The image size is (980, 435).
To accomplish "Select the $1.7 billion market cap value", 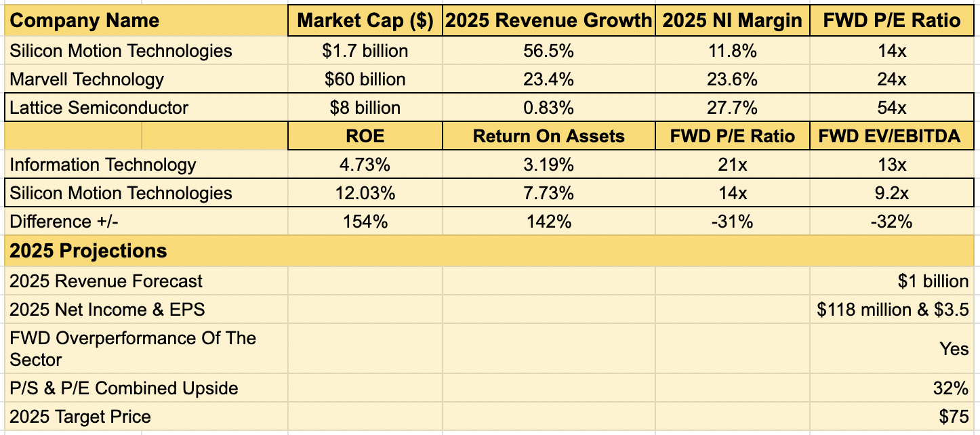I will point(363,50).
